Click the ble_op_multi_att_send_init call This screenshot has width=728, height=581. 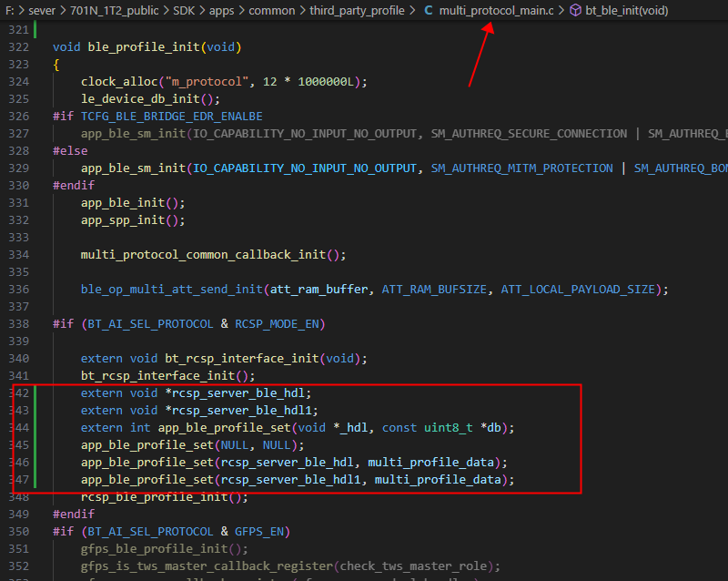click(172, 290)
